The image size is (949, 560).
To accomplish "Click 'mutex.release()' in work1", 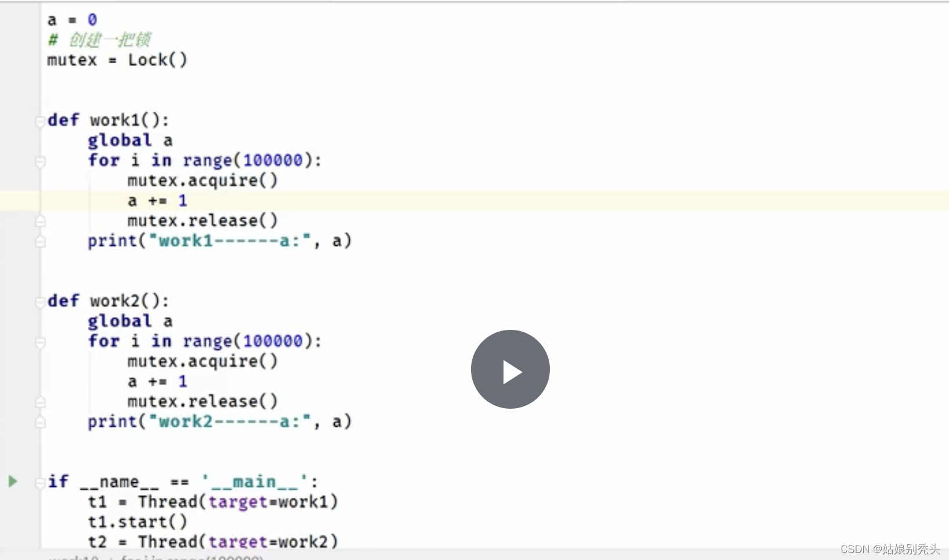I will [202, 221].
